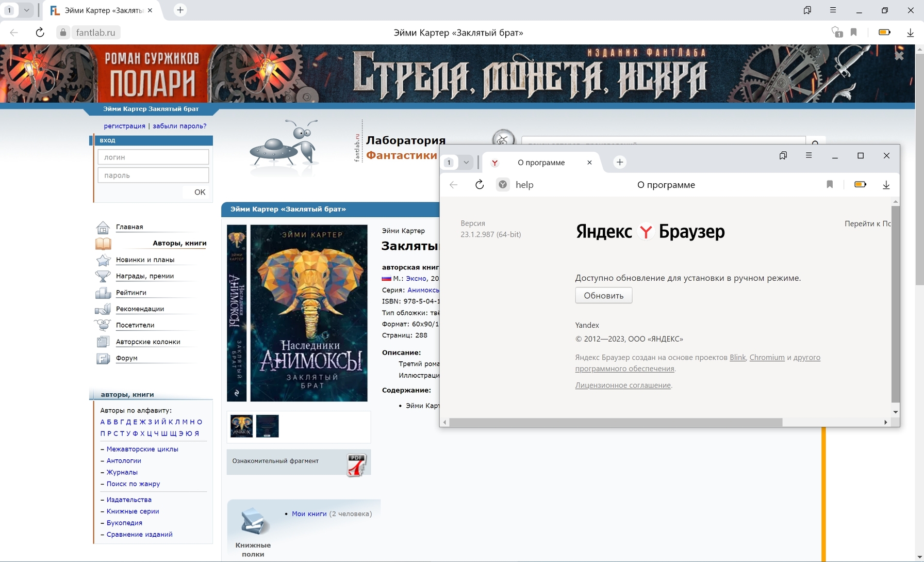Click the пароль input field
This screenshot has width=924, height=562.
point(153,175)
